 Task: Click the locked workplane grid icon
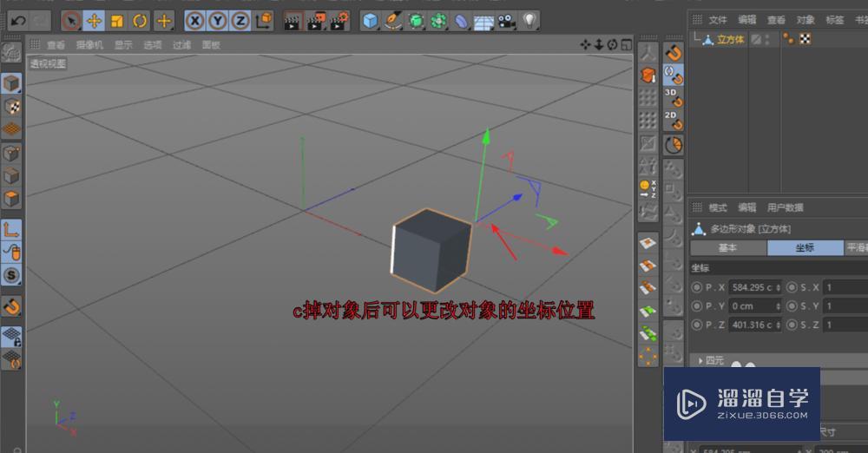(x=11, y=336)
